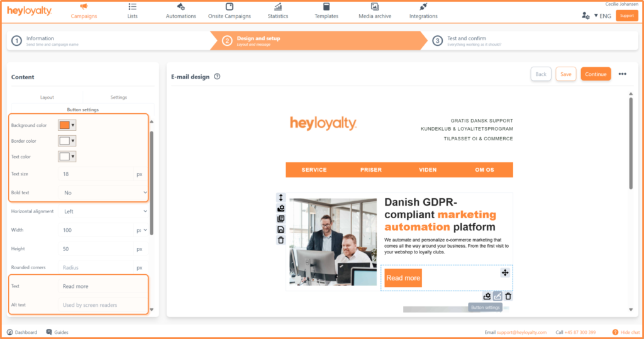This screenshot has height=339, width=644.
Task: Open the ENG language selector
Action: [602, 16]
